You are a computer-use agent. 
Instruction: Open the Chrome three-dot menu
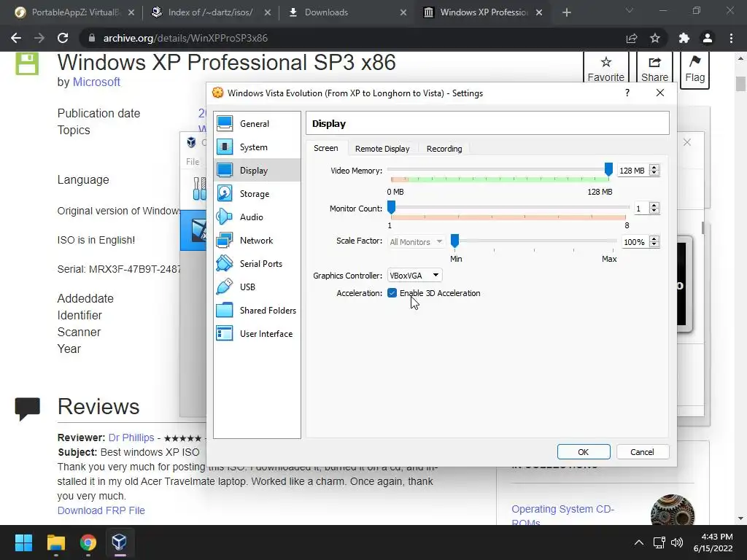tap(731, 38)
